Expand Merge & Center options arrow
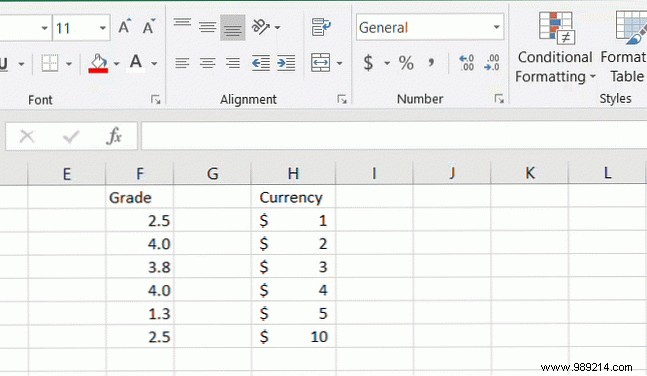 (x=339, y=63)
